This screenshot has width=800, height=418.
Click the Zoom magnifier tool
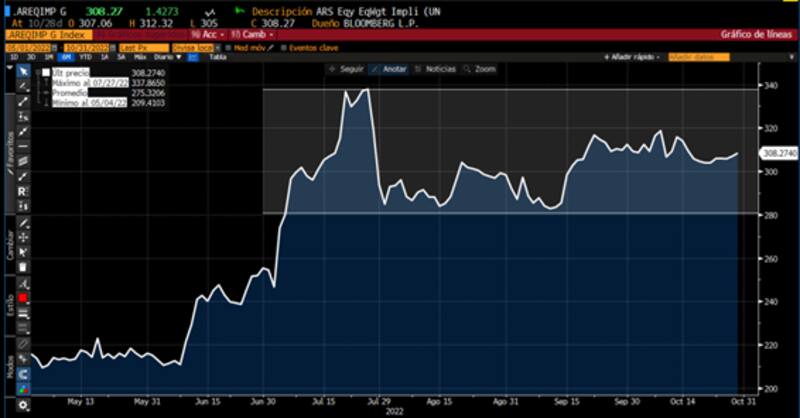[482, 69]
